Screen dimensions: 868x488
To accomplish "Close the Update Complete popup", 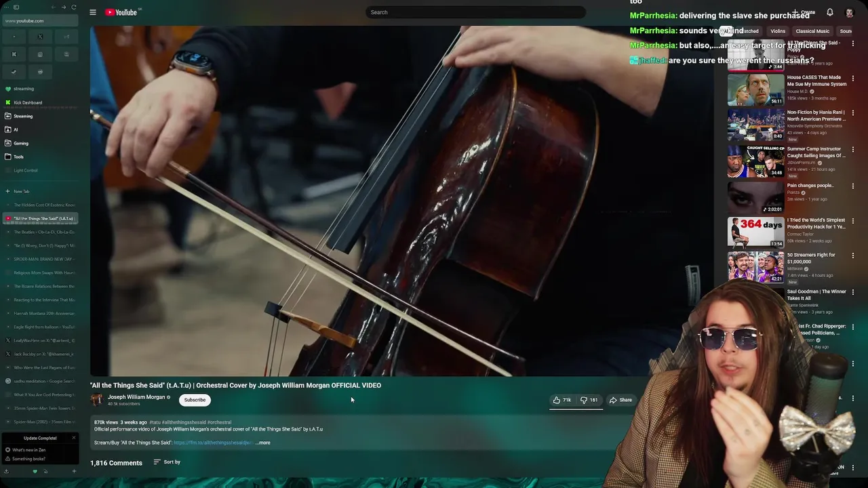I will click(x=73, y=438).
